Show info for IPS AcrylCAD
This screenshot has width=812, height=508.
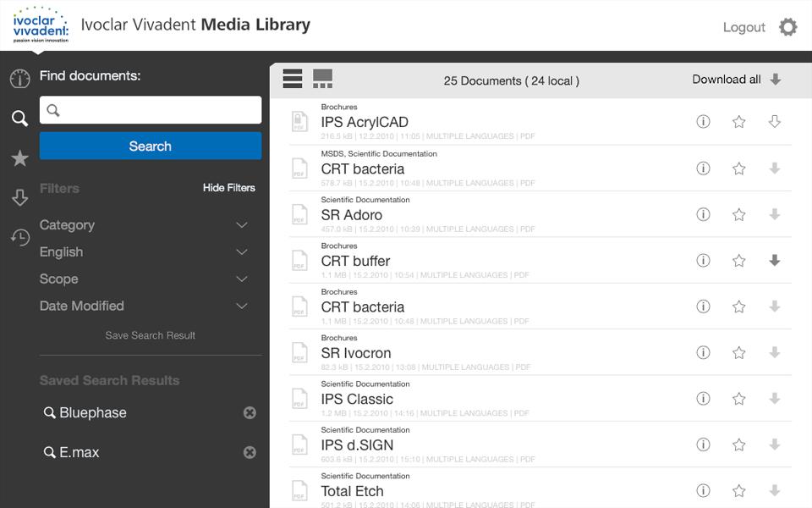(703, 121)
